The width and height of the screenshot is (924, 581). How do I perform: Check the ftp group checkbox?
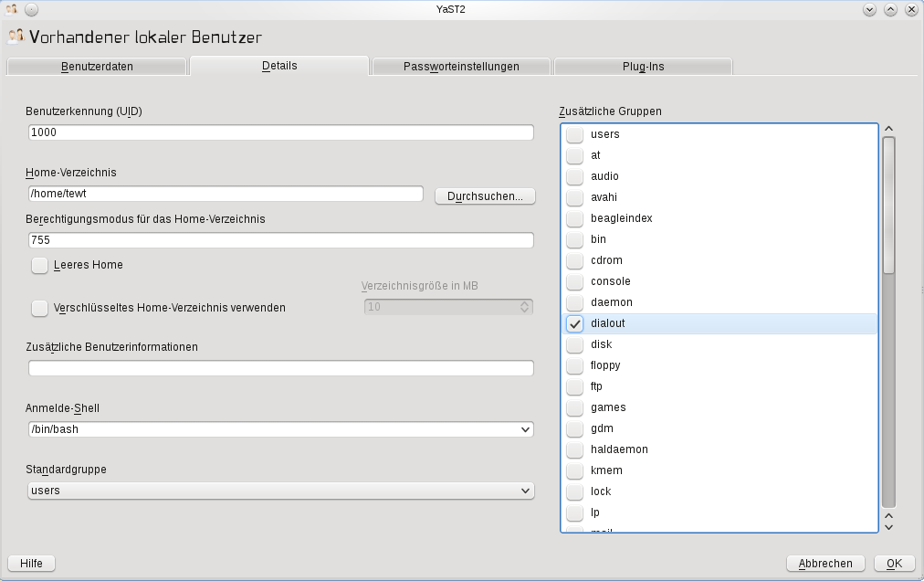[x=574, y=387]
